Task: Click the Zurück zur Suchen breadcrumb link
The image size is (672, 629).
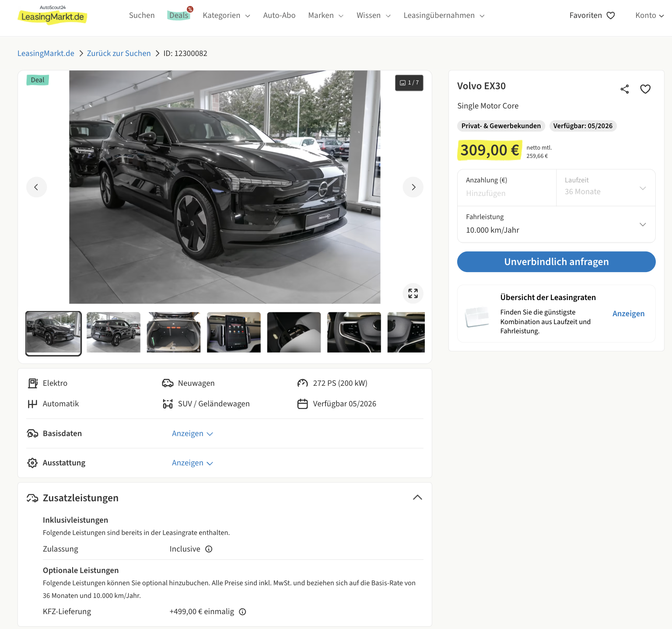Action: [x=119, y=53]
